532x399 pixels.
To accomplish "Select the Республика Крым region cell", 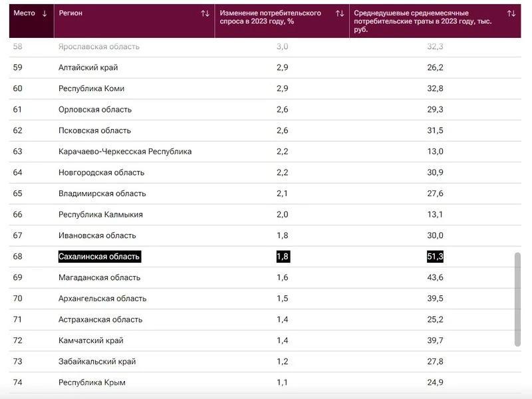I will (92, 382).
